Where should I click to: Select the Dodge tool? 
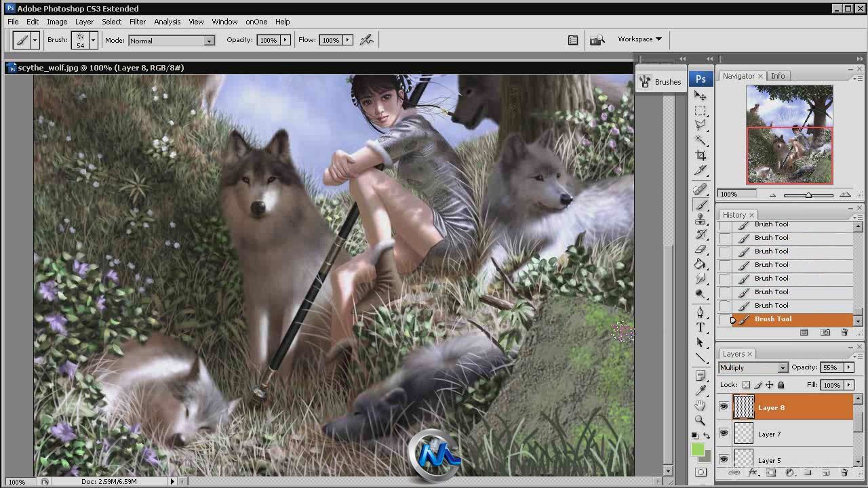(701, 293)
